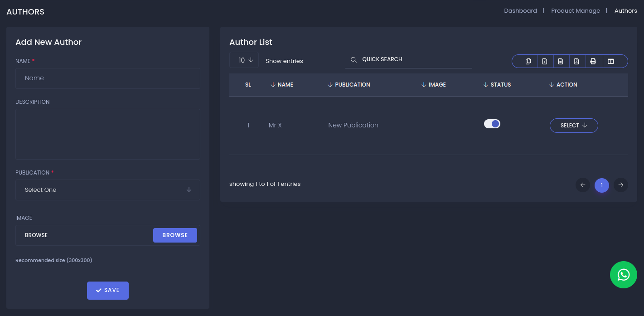Screen dimensions: 644x316
Task: Focus the Quick Search field
Action: coord(409,59)
